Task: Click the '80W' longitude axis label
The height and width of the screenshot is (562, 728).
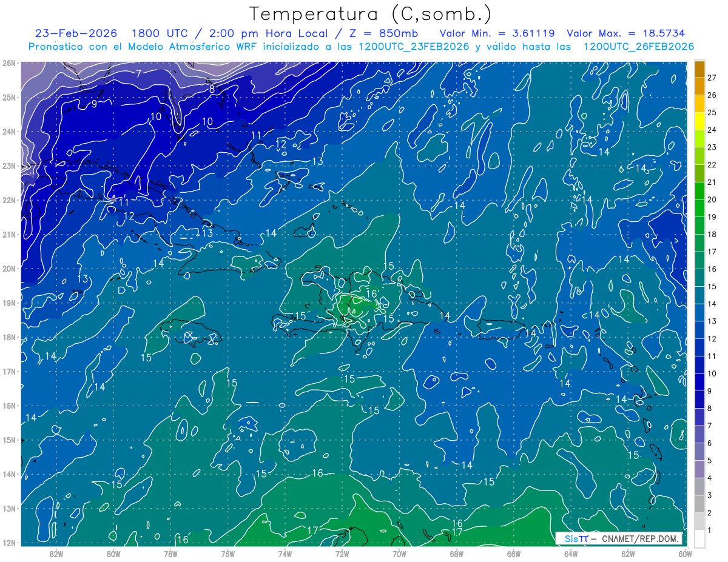Action: 113,553
